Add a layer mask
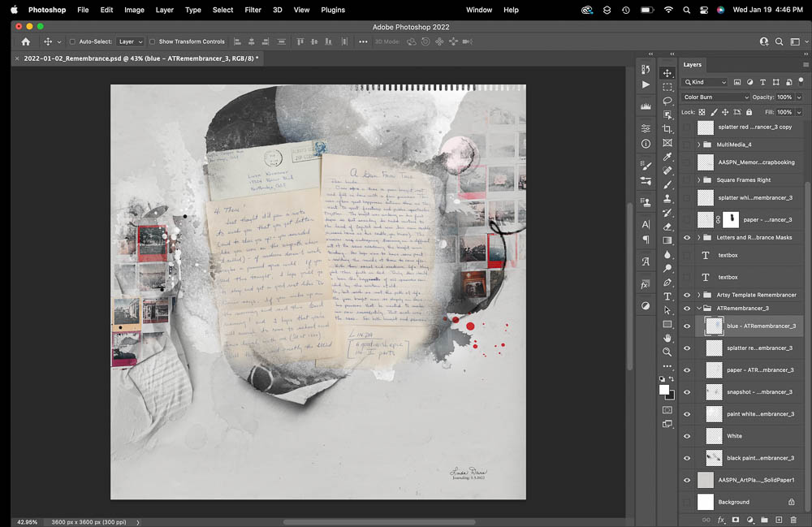The height and width of the screenshot is (527, 812). pyautogui.click(x=736, y=520)
